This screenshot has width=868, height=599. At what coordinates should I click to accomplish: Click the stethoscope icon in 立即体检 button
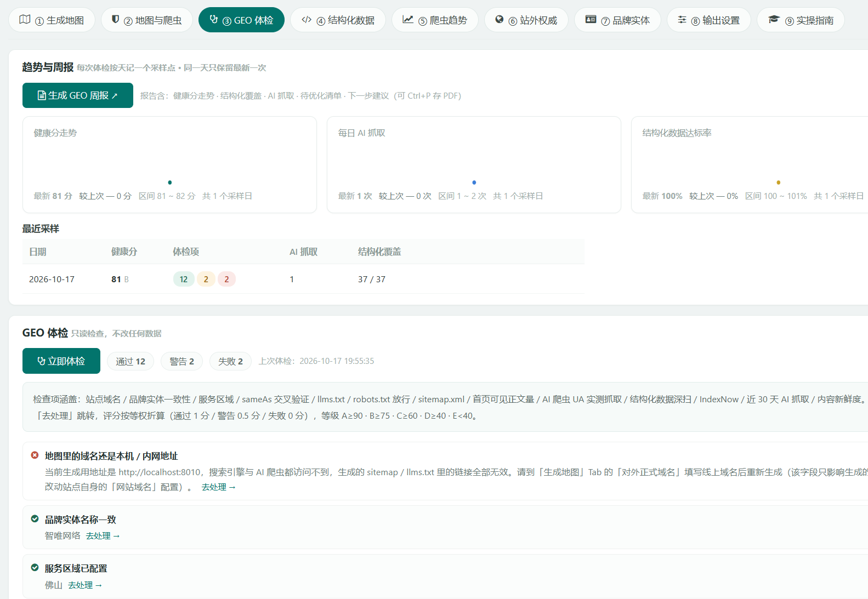pyautogui.click(x=41, y=361)
